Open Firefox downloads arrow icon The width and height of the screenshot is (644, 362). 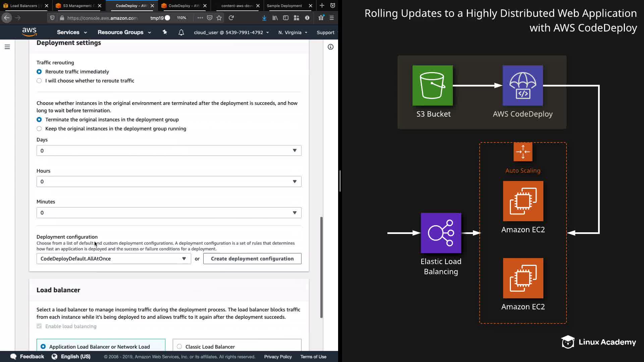pyautogui.click(x=264, y=18)
